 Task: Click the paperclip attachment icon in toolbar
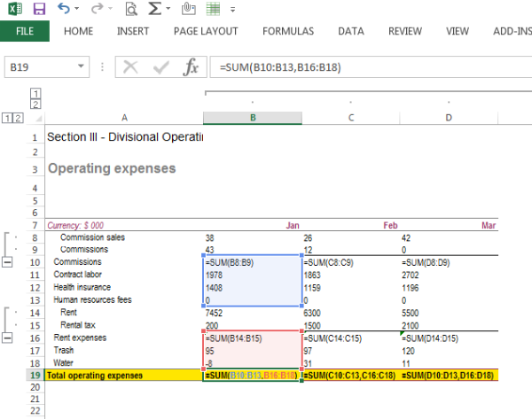pyautogui.click(x=187, y=10)
